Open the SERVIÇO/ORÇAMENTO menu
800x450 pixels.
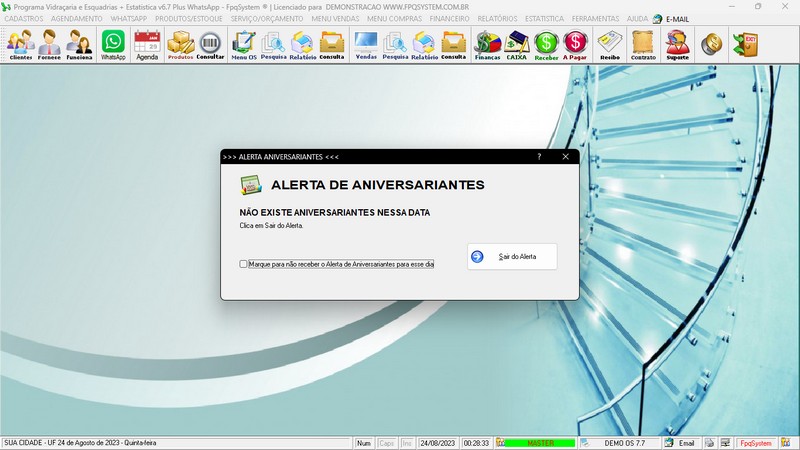(x=266, y=19)
